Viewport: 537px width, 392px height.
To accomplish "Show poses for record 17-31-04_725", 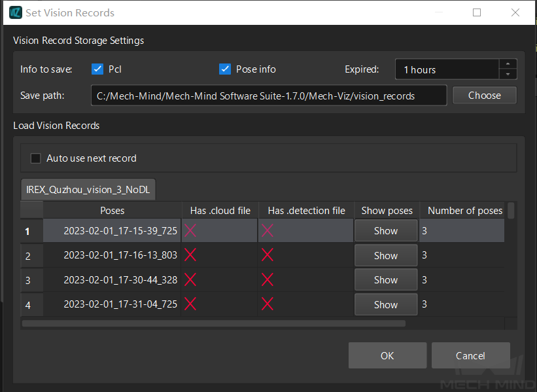I will (386, 304).
